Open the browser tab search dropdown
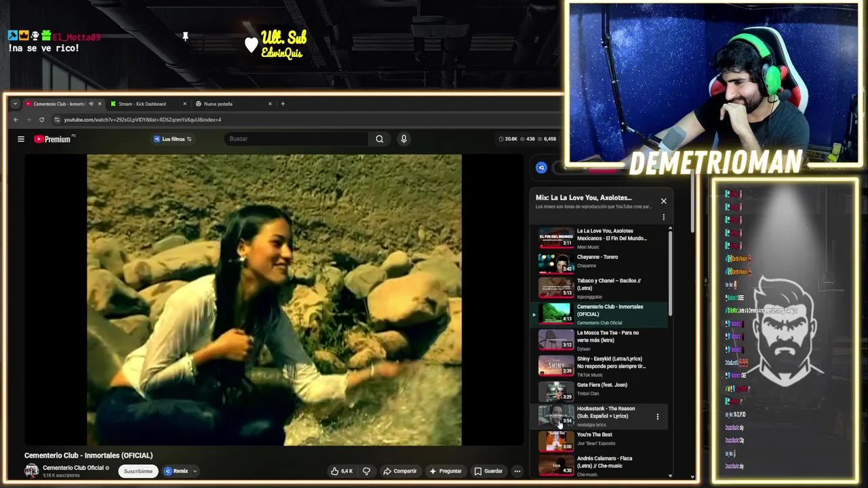 pyautogui.click(x=15, y=104)
